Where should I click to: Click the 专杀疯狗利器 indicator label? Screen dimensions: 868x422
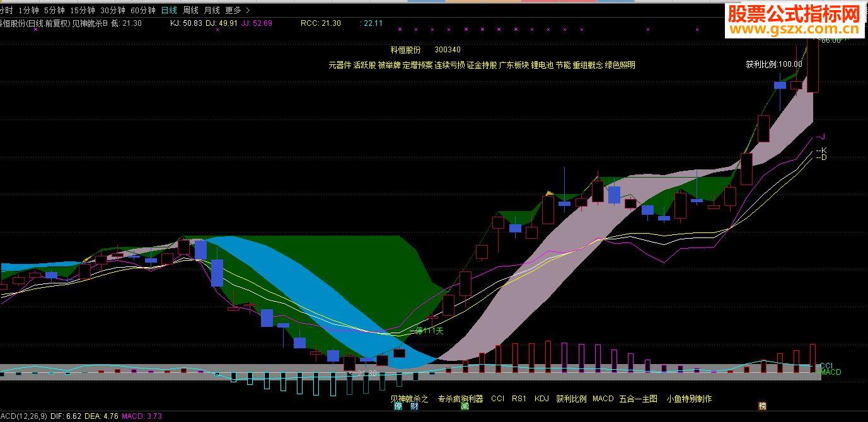coord(460,399)
